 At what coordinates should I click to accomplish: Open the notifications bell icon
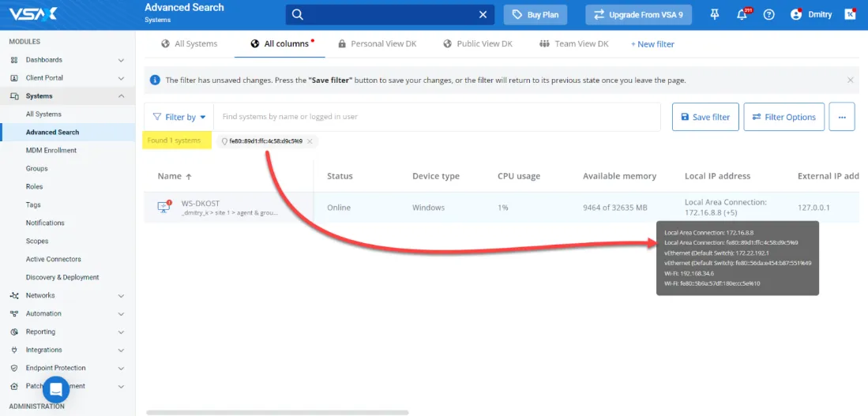(x=742, y=15)
